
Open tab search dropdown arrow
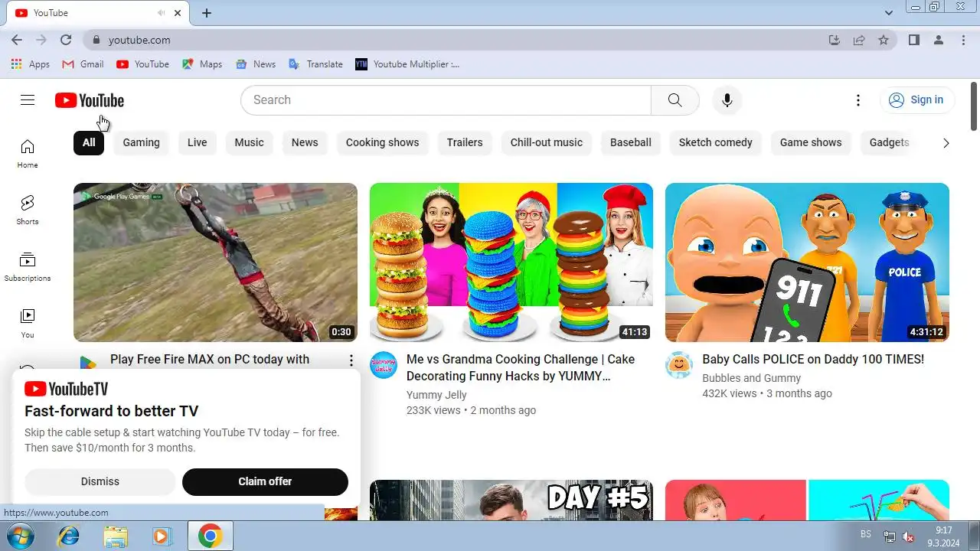[x=889, y=13]
